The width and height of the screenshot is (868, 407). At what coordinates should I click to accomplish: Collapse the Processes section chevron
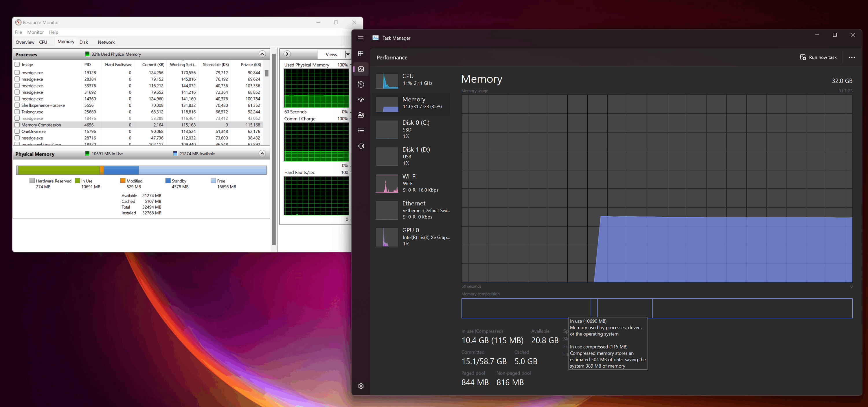tap(262, 54)
